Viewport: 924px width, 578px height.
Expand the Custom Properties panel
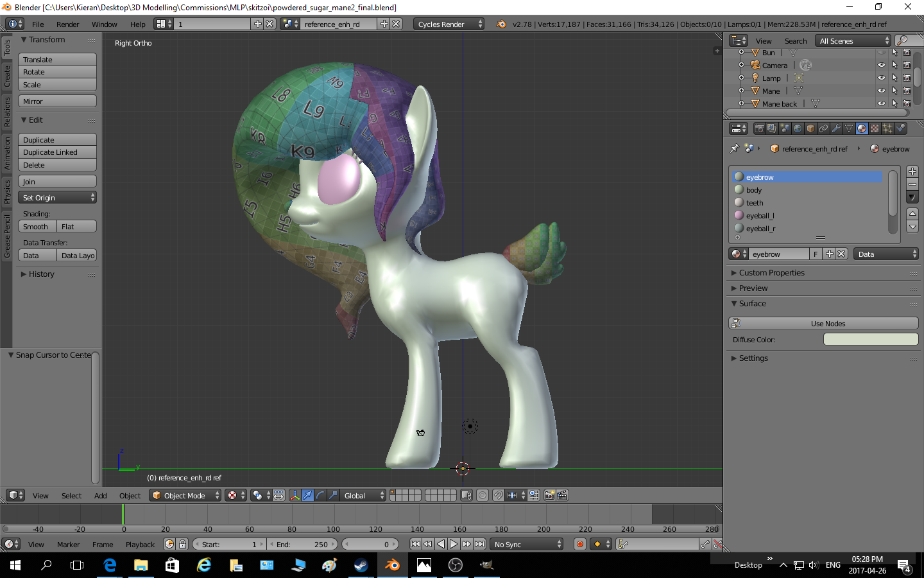771,272
